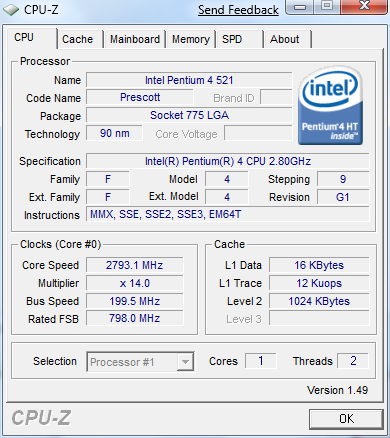Click the Intel Pentium 4 HT logo
This screenshot has height=438, width=390.
pyautogui.click(x=330, y=105)
